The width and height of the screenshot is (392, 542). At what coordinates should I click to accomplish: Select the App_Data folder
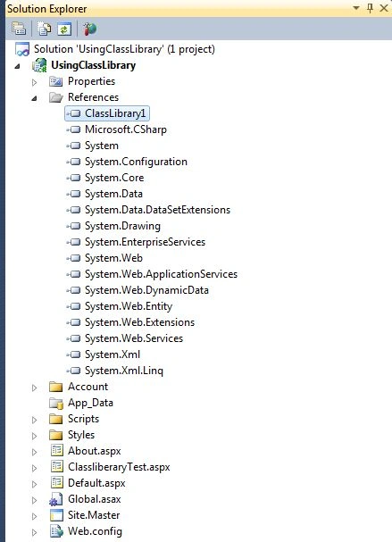(x=90, y=403)
